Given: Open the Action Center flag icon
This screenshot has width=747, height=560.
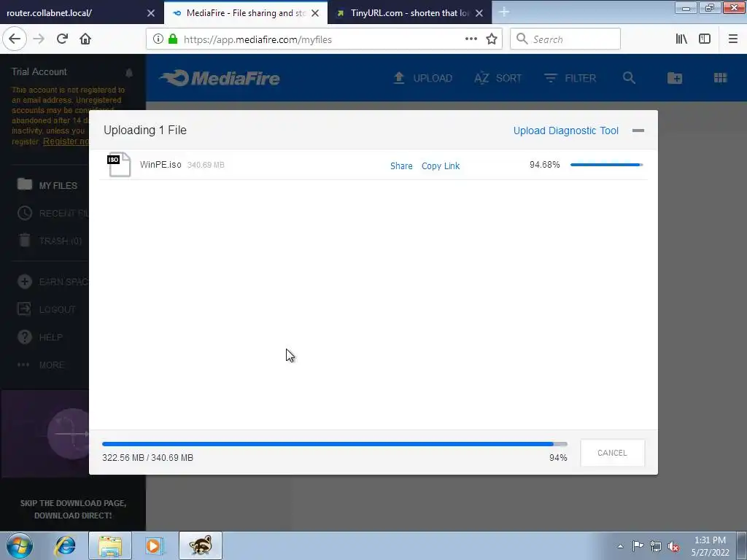Looking at the screenshot, I should (x=638, y=546).
